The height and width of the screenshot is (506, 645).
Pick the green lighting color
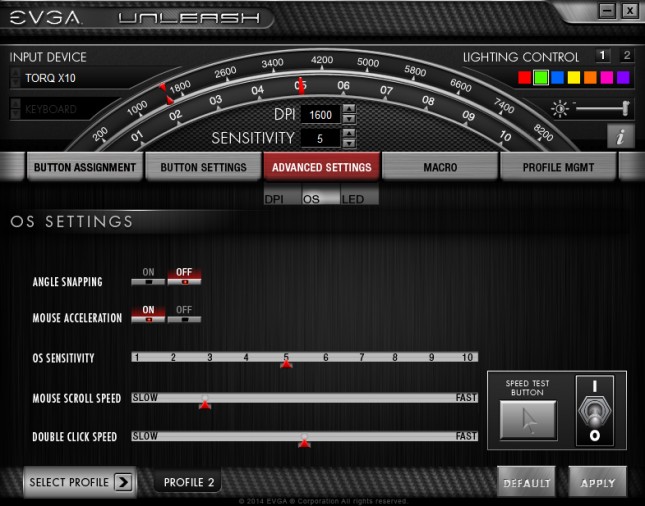pyautogui.click(x=541, y=77)
